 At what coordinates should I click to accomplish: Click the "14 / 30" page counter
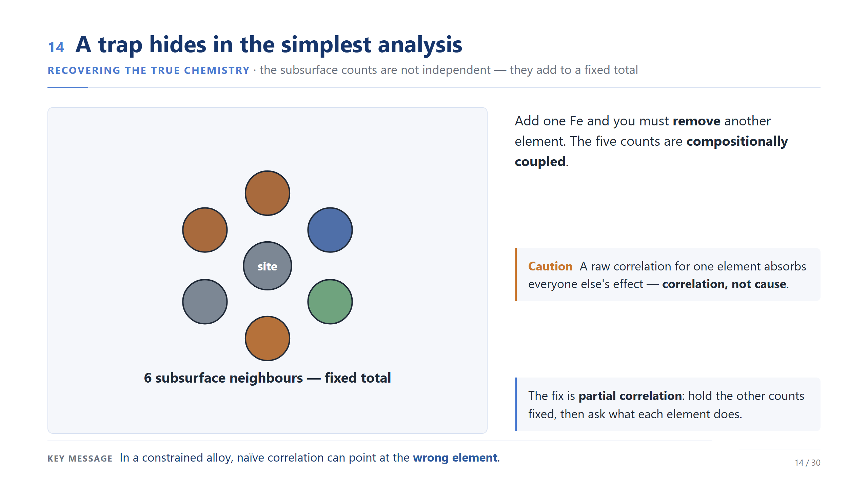807,463
